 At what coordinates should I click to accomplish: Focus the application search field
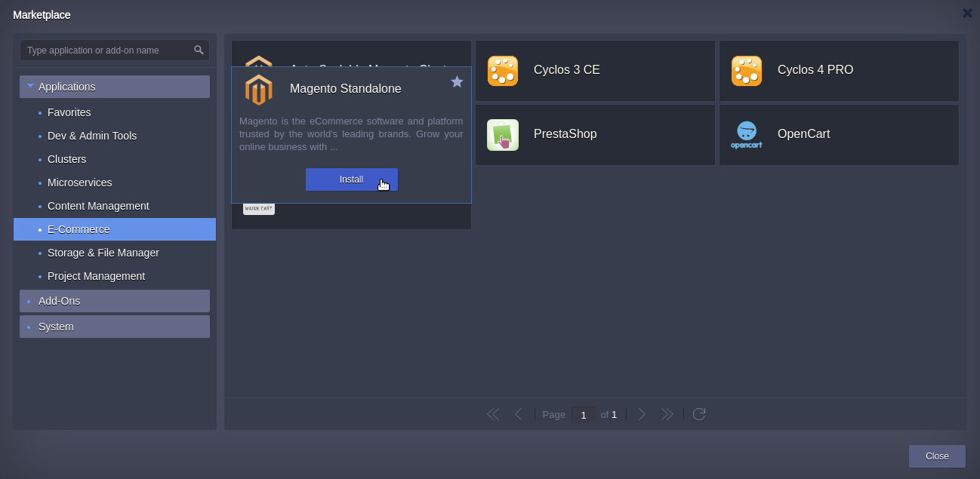click(106, 51)
